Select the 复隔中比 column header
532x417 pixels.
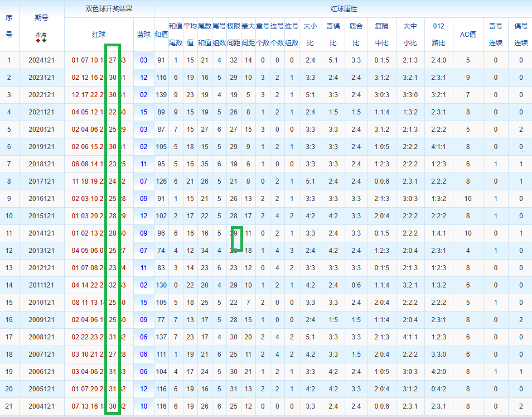(x=381, y=34)
